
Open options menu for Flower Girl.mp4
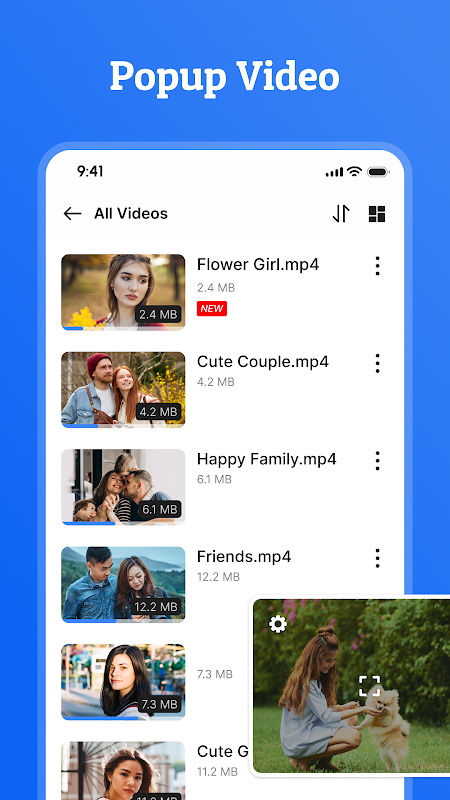(x=378, y=266)
